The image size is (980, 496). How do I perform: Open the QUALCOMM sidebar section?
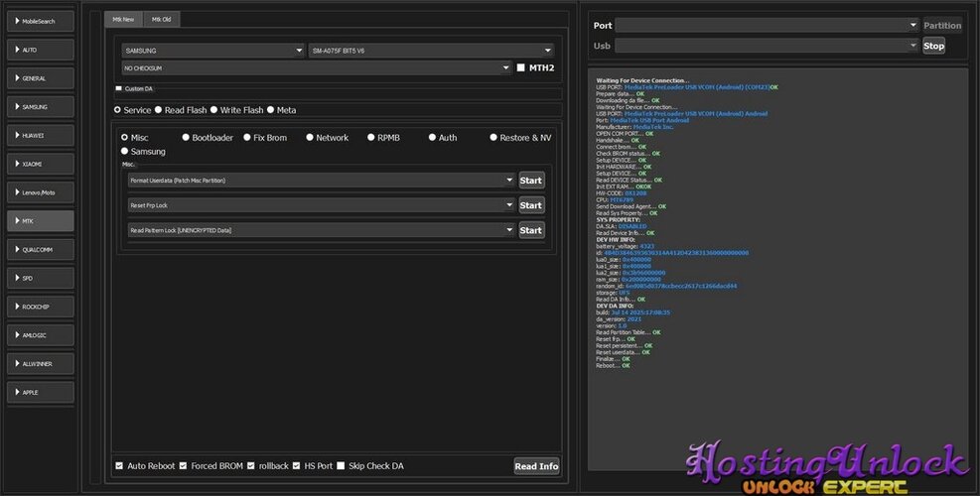pyautogui.click(x=41, y=250)
